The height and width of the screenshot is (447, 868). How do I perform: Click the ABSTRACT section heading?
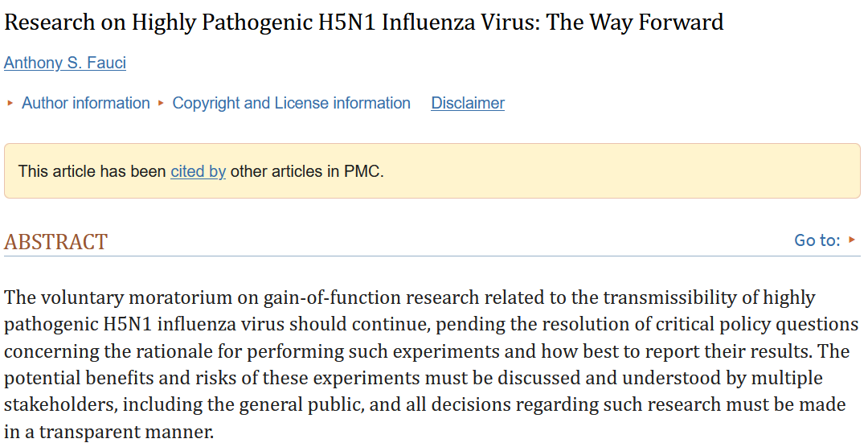56,242
